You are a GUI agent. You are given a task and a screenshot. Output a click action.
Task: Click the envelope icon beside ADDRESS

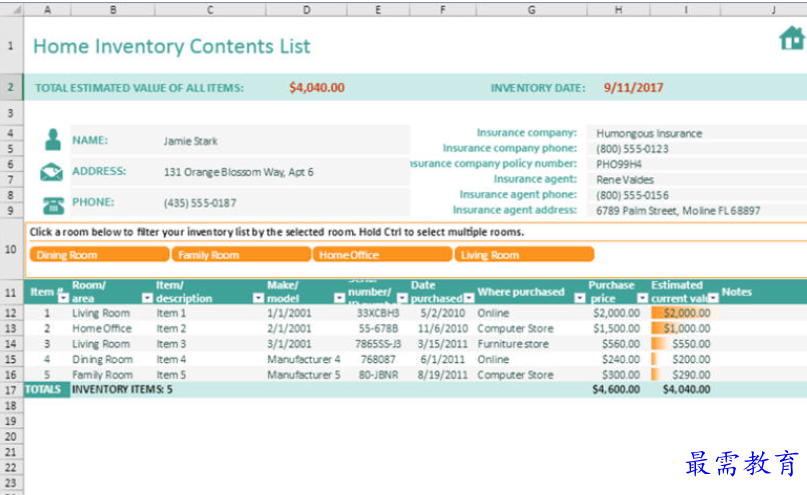pyautogui.click(x=51, y=172)
